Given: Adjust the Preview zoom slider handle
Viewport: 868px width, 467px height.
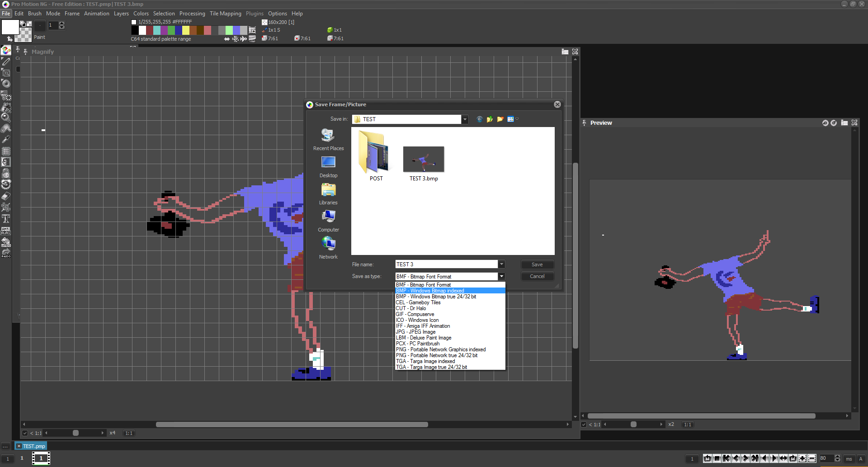Looking at the screenshot, I should click(633, 425).
